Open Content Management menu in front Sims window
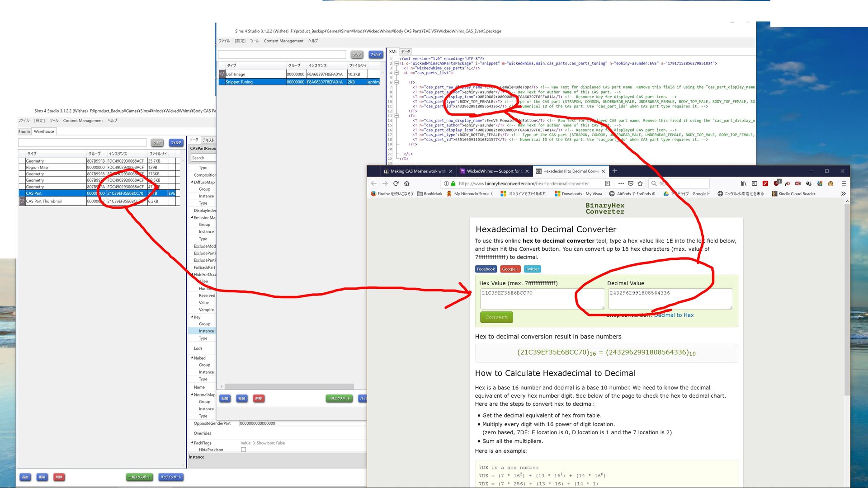The height and width of the screenshot is (488, 868). (283, 41)
